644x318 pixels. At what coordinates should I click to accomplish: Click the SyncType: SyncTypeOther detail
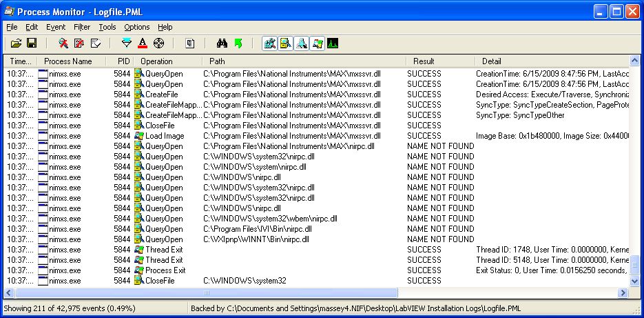coord(521,115)
